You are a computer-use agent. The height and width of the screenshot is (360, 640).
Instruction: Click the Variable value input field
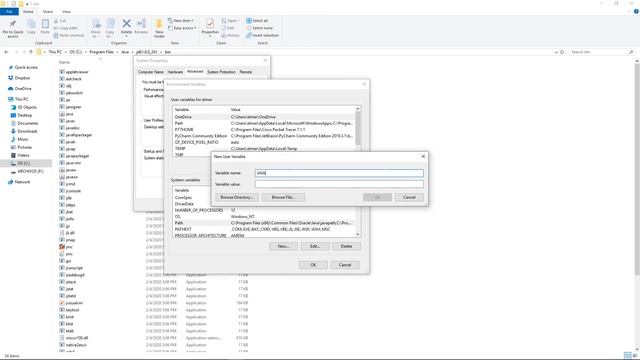click(x=339, y=184)
